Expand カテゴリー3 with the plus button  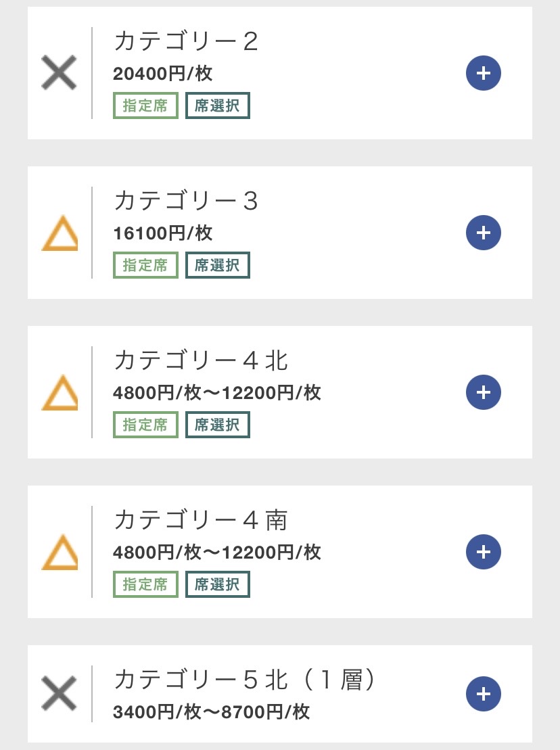coord(483,233)
